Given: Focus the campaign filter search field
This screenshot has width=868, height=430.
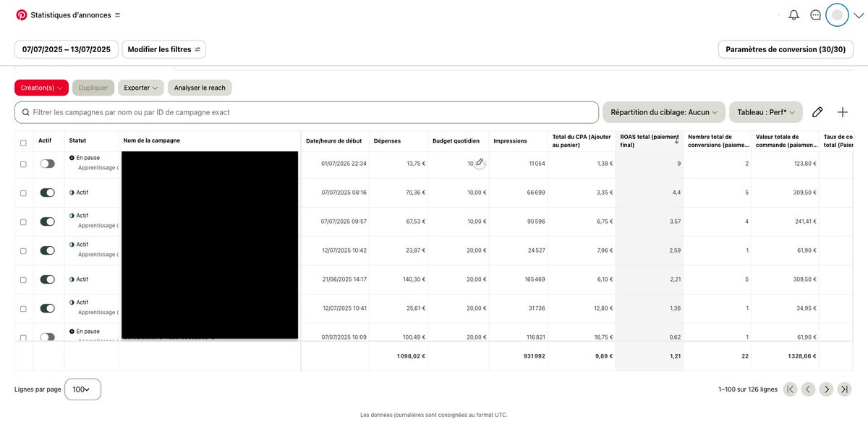Looking at the screenshot, I should point(307,112).
